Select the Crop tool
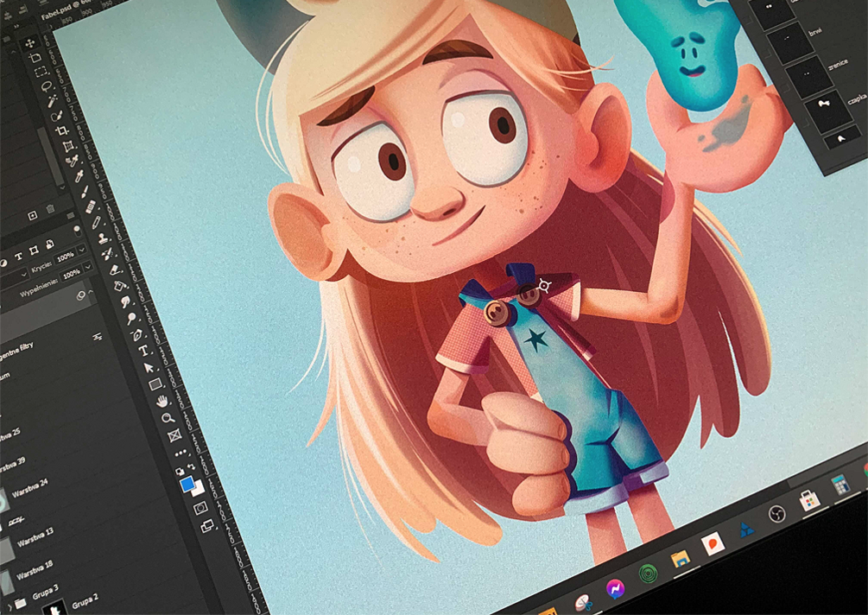Image resolution: width=868 pixels, height=615 pixels. click(x=62, y=130)
